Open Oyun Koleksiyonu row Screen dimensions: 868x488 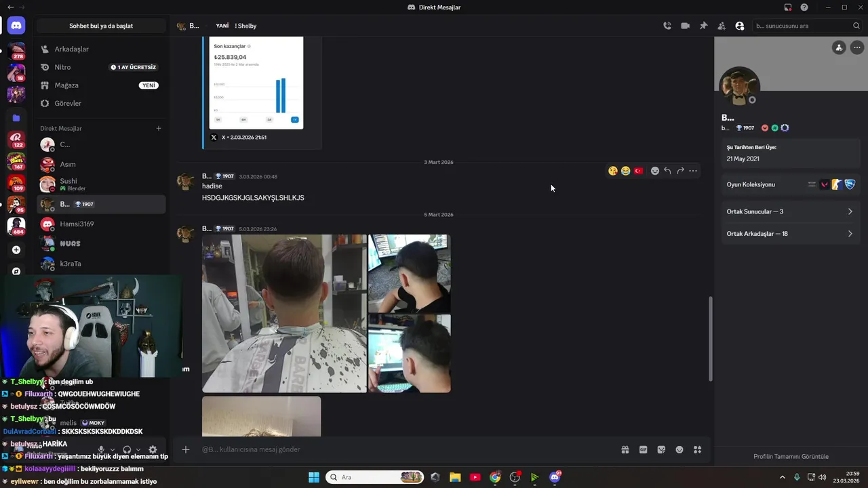pos(791,184)
